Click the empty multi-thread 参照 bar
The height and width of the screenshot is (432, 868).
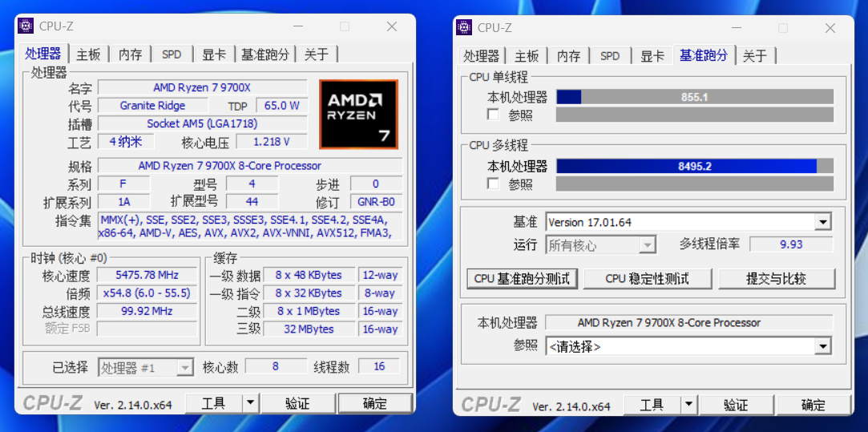(x=695, y=184)
